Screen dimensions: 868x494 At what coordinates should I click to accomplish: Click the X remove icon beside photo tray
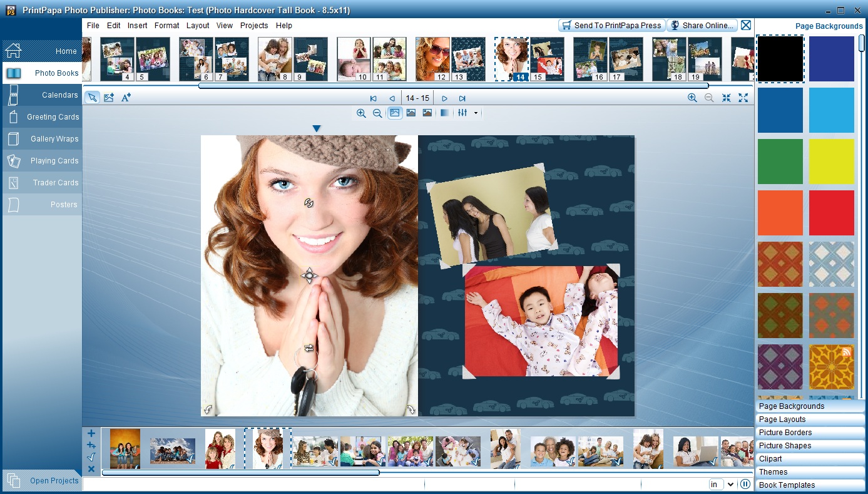[x=91, y=469]
